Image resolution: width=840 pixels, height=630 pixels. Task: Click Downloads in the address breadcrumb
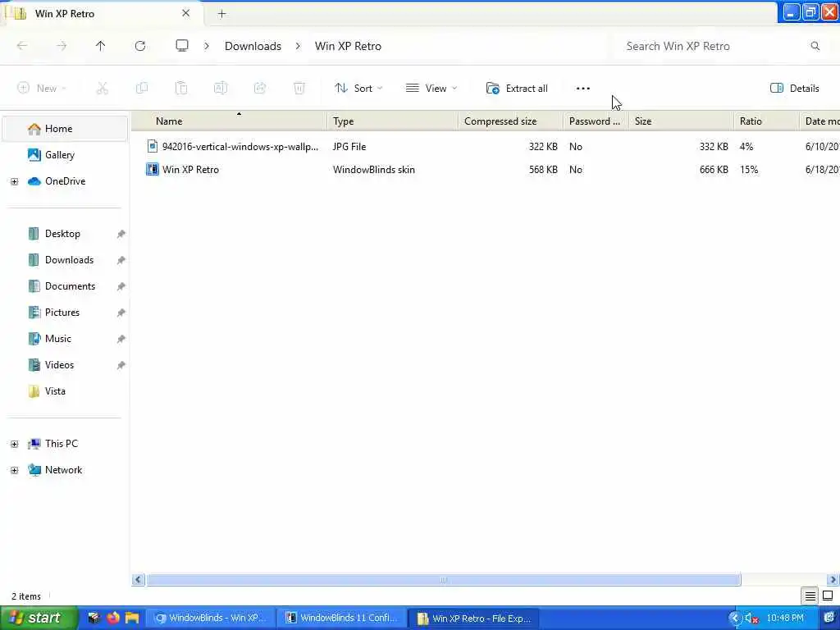tap(253, 46)
